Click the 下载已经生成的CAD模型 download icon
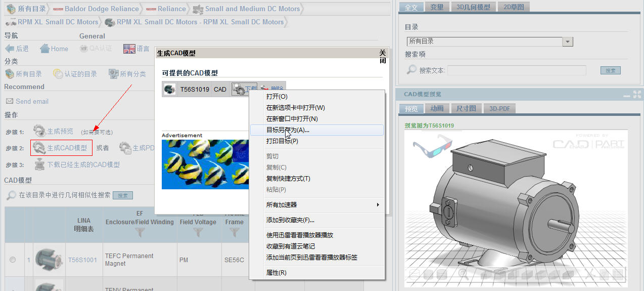 [x=39, y=164]
